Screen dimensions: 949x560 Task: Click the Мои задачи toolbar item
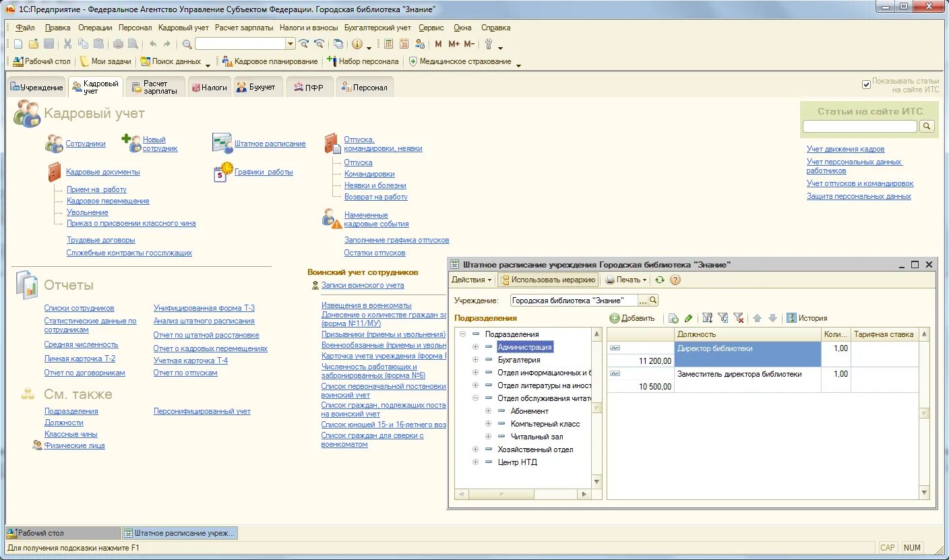105,61
